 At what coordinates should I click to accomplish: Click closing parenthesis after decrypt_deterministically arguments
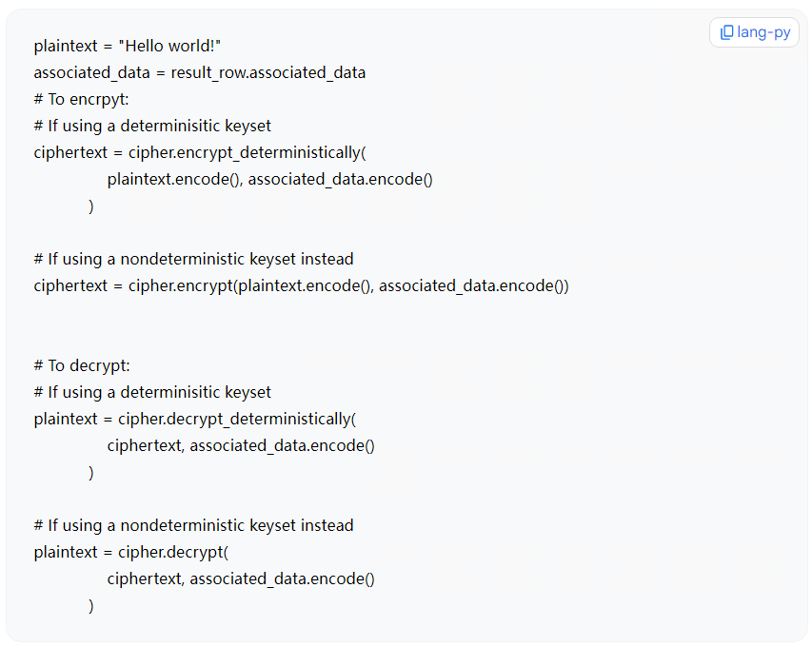91,472
